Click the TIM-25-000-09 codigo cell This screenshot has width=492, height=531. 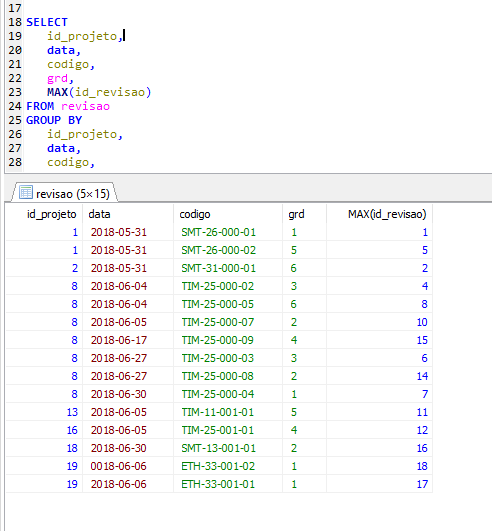coord(228,340)
